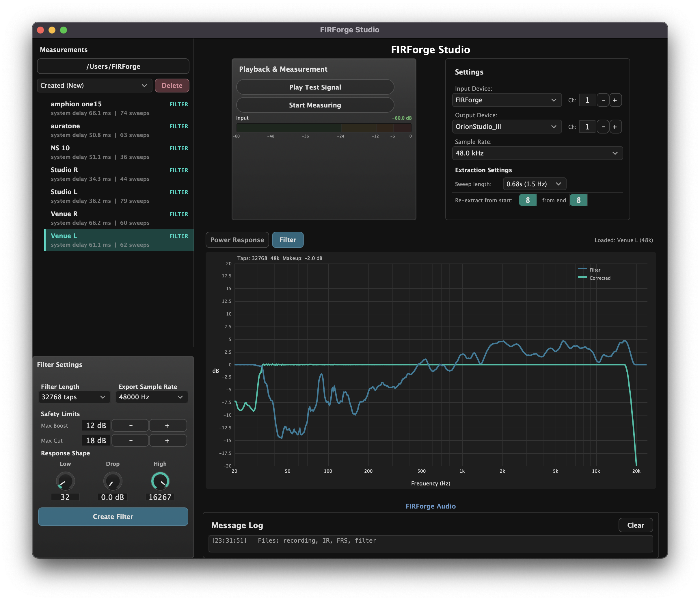Decrease input channel with minus button
Screen dimensions: 700x601
tap(603, 100)
